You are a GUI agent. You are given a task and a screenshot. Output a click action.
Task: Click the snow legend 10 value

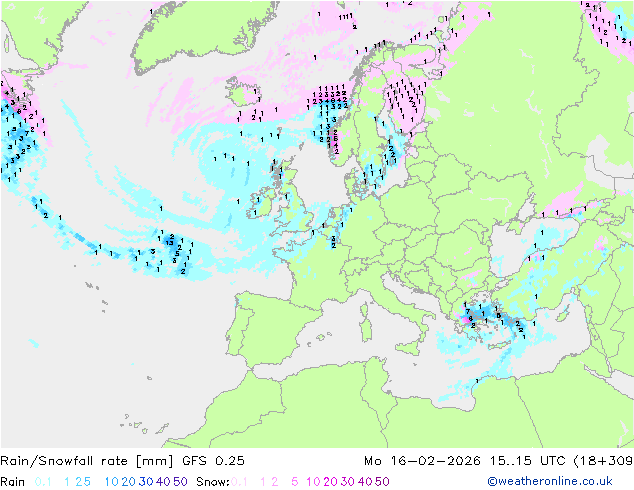coord(313,482)
